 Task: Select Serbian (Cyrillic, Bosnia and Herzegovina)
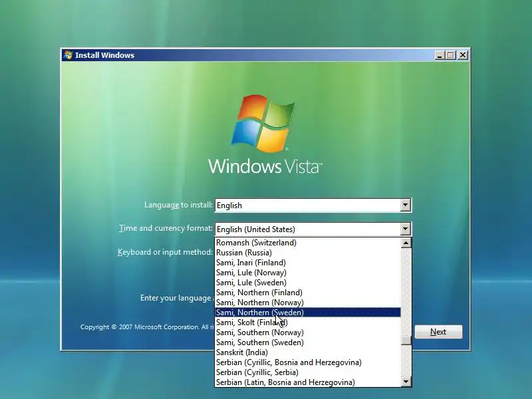[308, 362]
